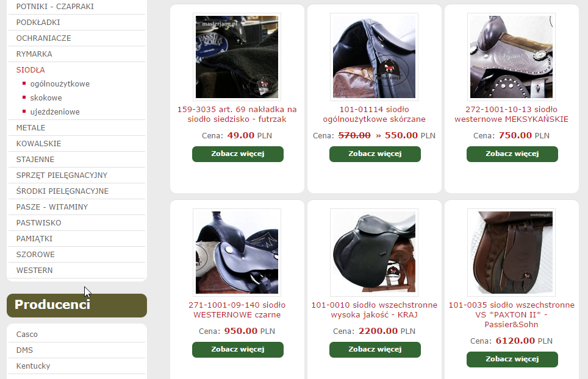
Task: Select the ogólnoużytkowe saddle subcategory
Action: (x=60, y=84)
